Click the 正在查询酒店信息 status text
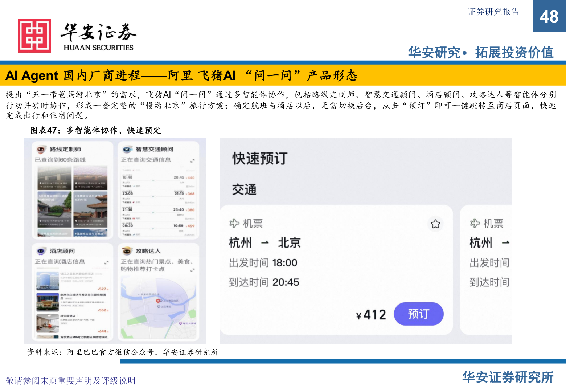This screenshot has width=566, height=392. [60, 262]
